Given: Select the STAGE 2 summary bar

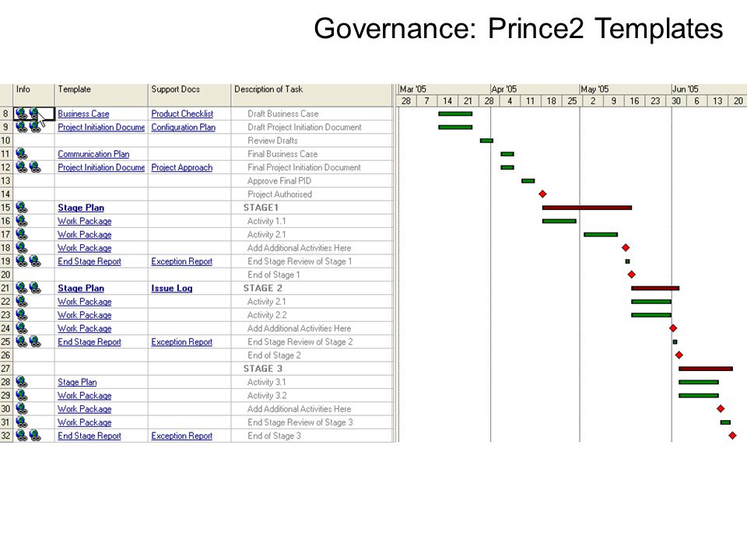Looking at the screenshot, I should 655,288.
